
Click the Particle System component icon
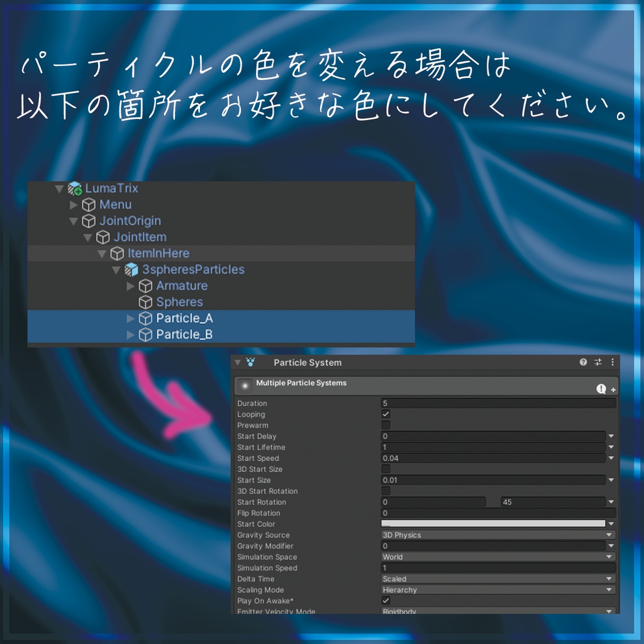click(250, 362)
